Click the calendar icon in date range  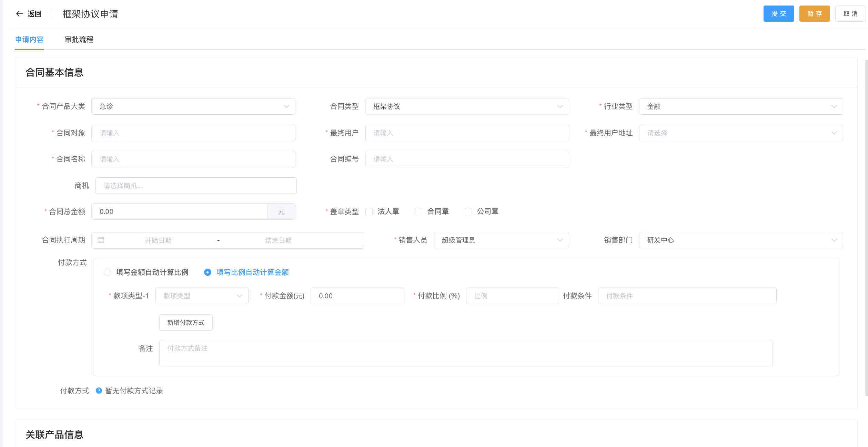click(101, 240)
